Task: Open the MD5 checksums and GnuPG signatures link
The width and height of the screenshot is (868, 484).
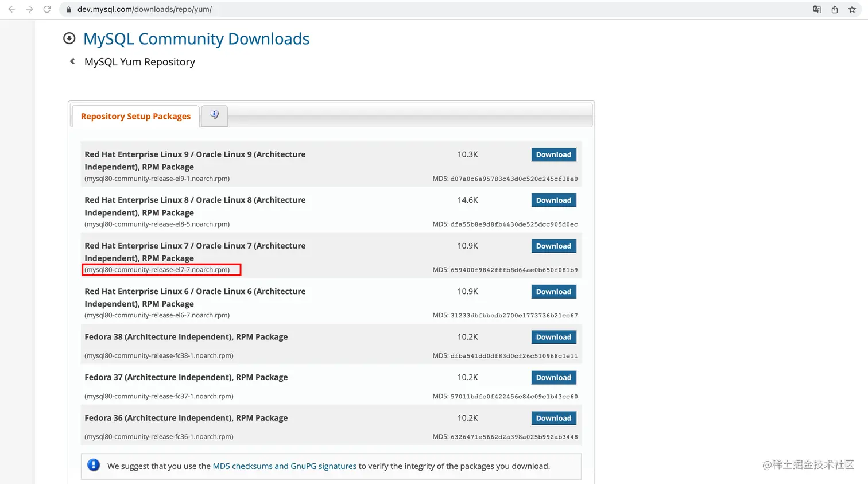Action: pos(284,466)
